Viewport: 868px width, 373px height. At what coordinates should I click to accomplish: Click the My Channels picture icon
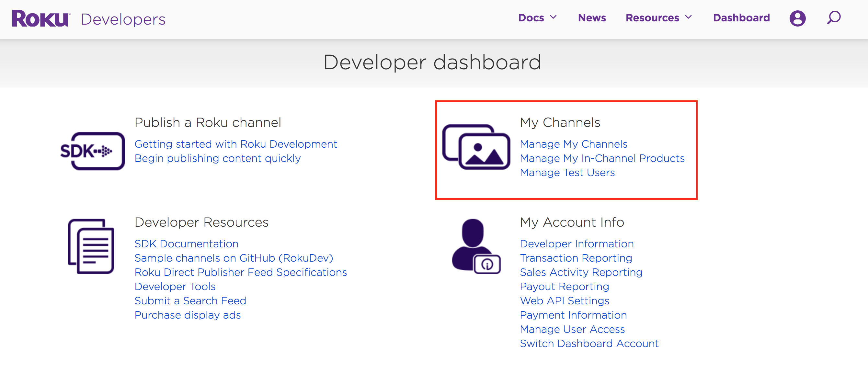tap(476, 147)
